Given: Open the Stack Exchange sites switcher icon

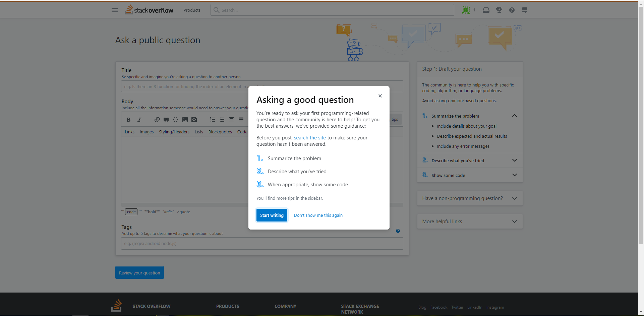Looking at the screenshot, I should [x=525, y=10].
